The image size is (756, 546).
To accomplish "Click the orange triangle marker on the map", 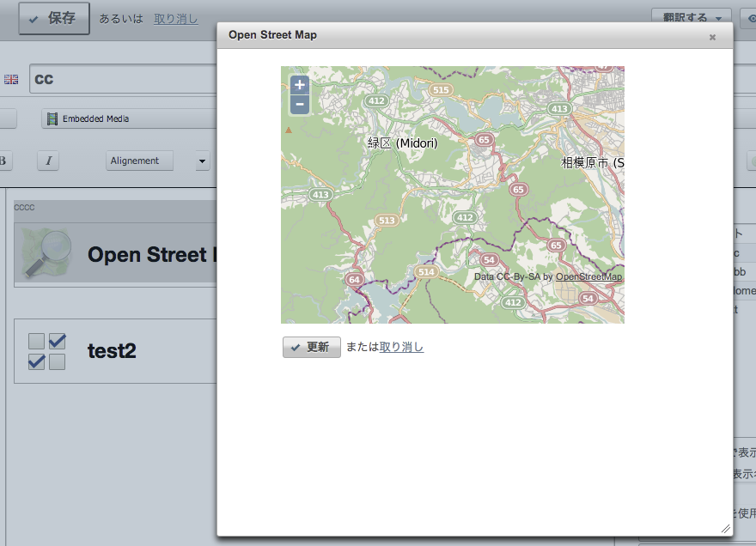I will (289, 130).
